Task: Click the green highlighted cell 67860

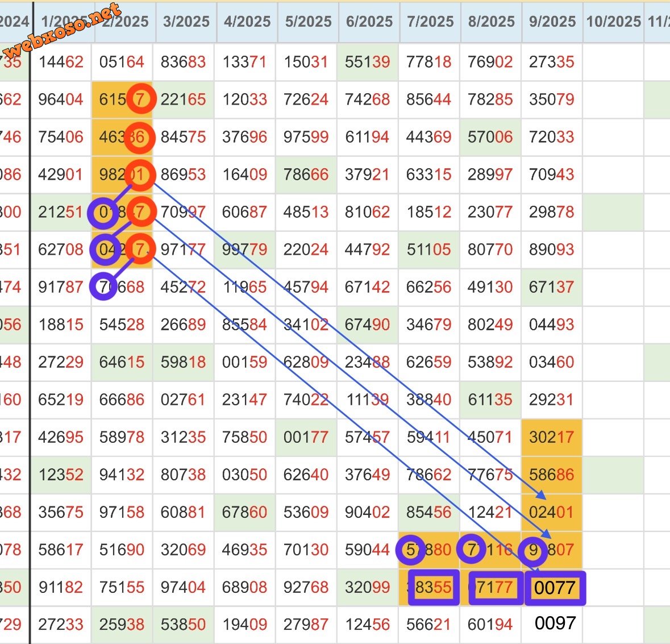Action: pos(245,512)
